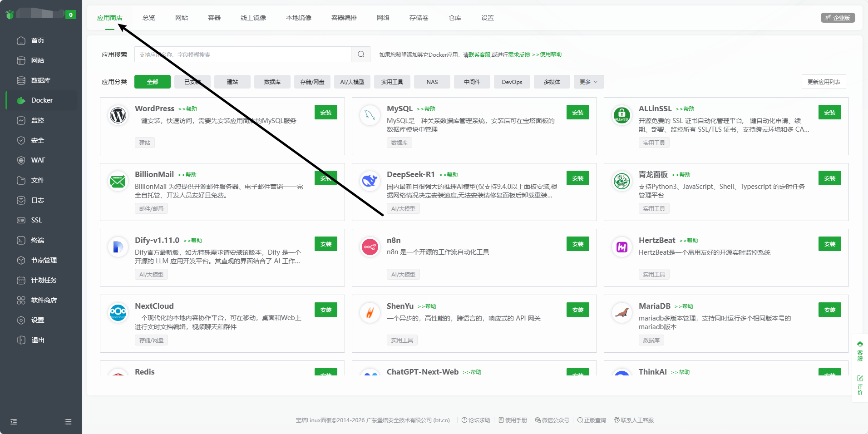Filter apps by 多媒体 category
The height and width of the screenshot is (434, 868).
pos(552,82)
